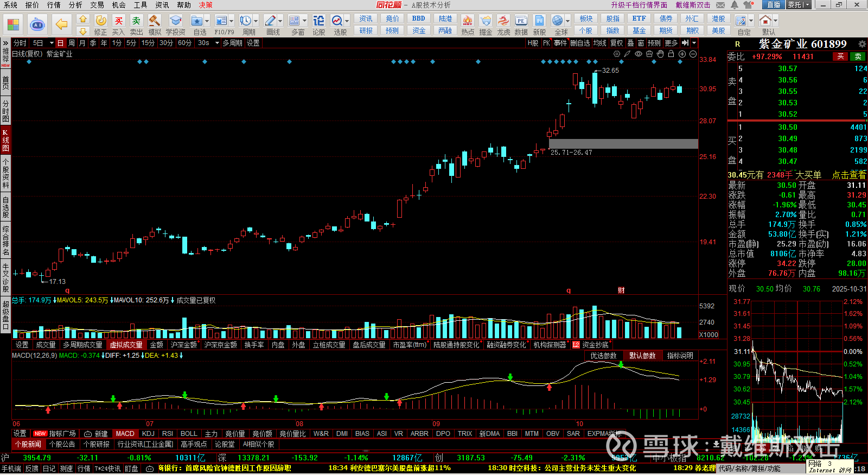Open mail envelope icon in title bar
This screenshot has width=868, height=475.
(x=720, y=5)
